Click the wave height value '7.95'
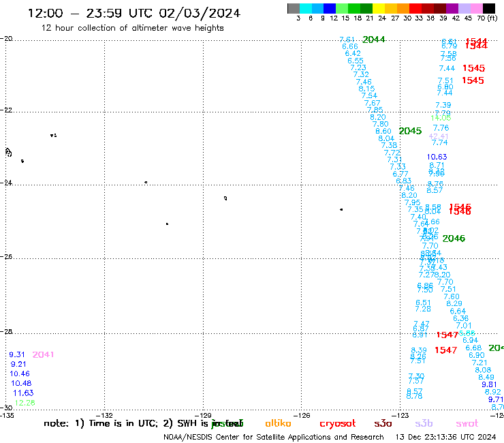The width and height of the screenshot is (504, 443). (x=412, y=202)
